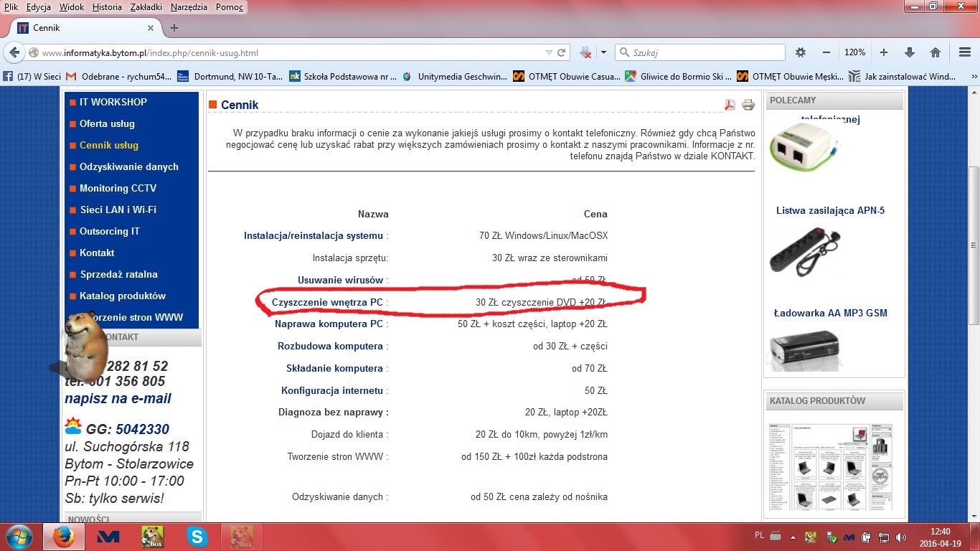Open Sprzedaż ratalna in the sidebar menu
980x551 pixels.
tap(118, 274)
